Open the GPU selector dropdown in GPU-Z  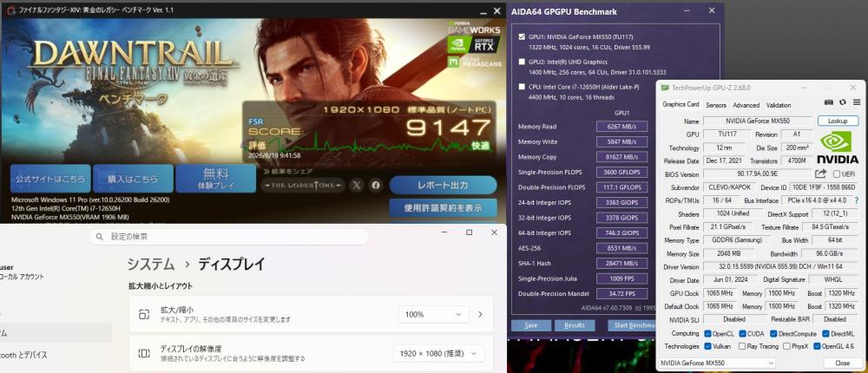[x=717, y=363]
